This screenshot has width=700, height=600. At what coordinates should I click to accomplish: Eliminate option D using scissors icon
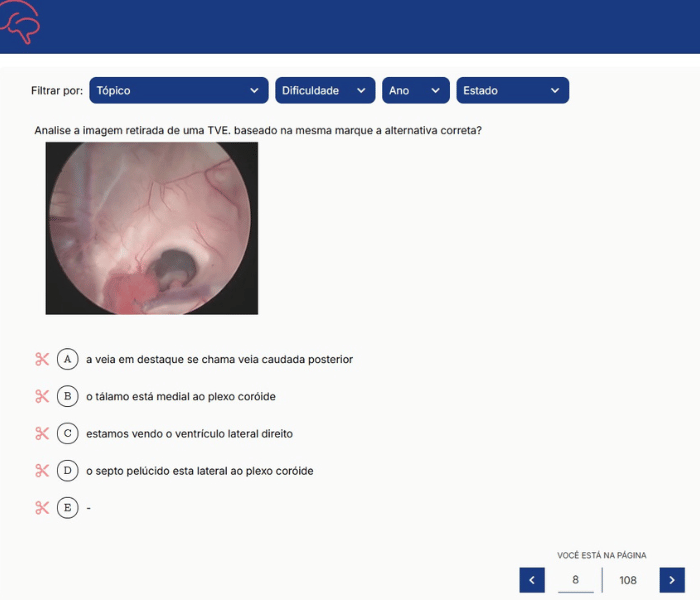42,470
